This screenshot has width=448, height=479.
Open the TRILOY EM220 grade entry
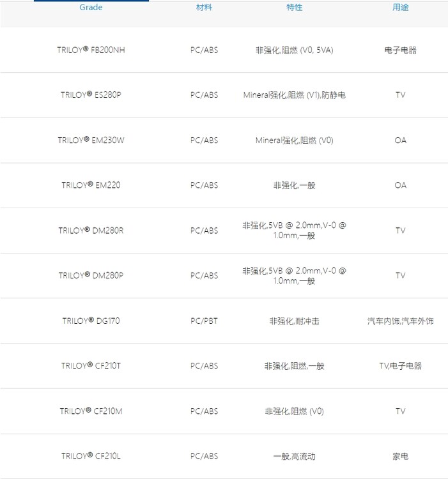91,185
